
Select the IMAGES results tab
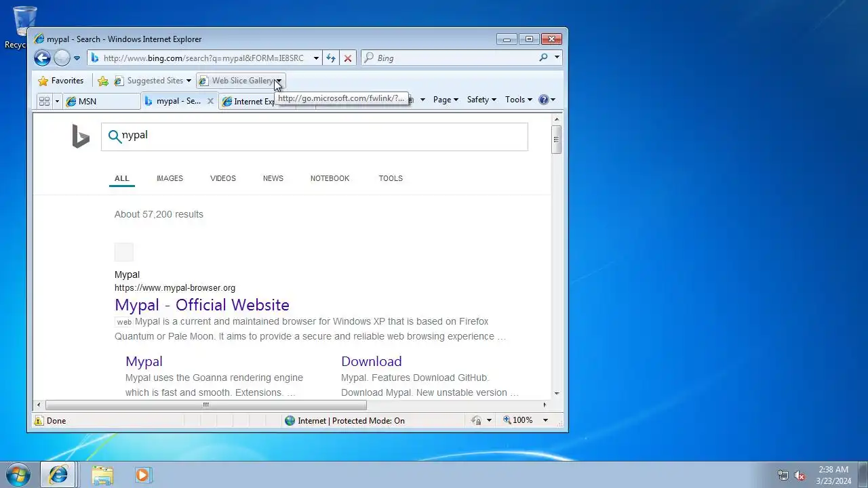click(170, 178)
